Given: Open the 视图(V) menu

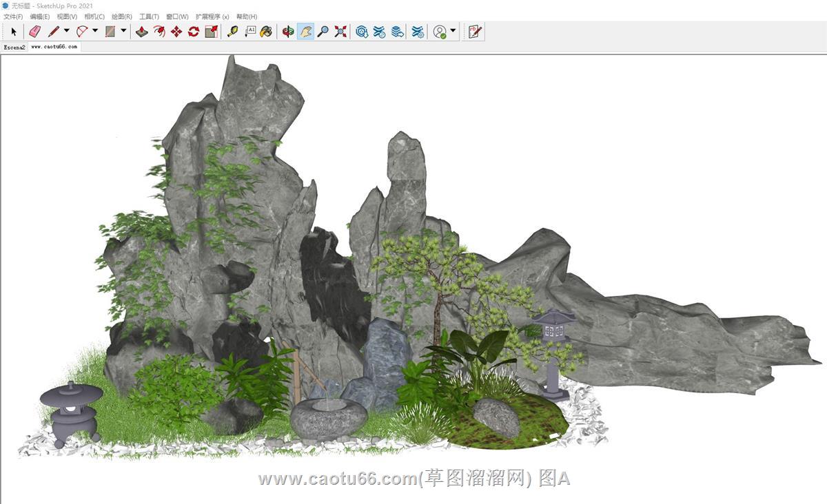Looking at the screenshot, I should coord(67,17).
